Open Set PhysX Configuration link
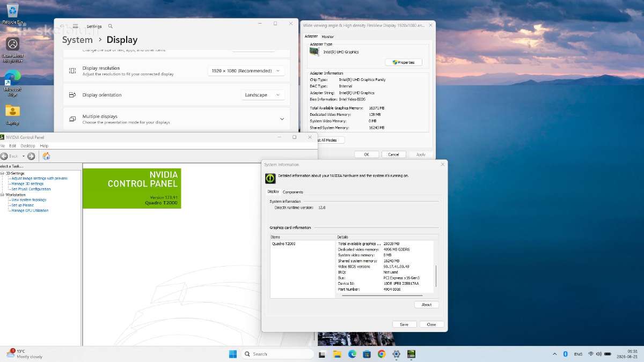644x362 pixels. pyautogui.click(x=31, y=189)
